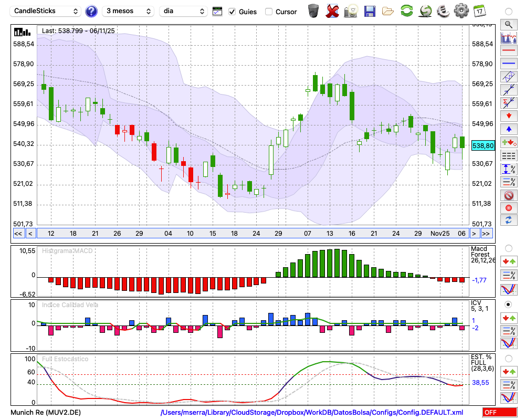The image size is (525, 420).
Task: Click the blue up arrow marker tool
Action: tap(508, 129)
